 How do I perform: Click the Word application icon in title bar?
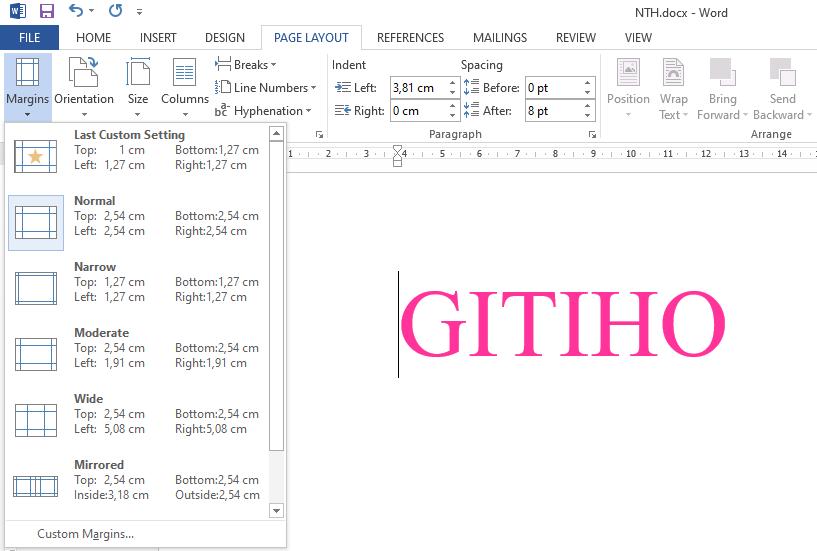tap(17, 10)
